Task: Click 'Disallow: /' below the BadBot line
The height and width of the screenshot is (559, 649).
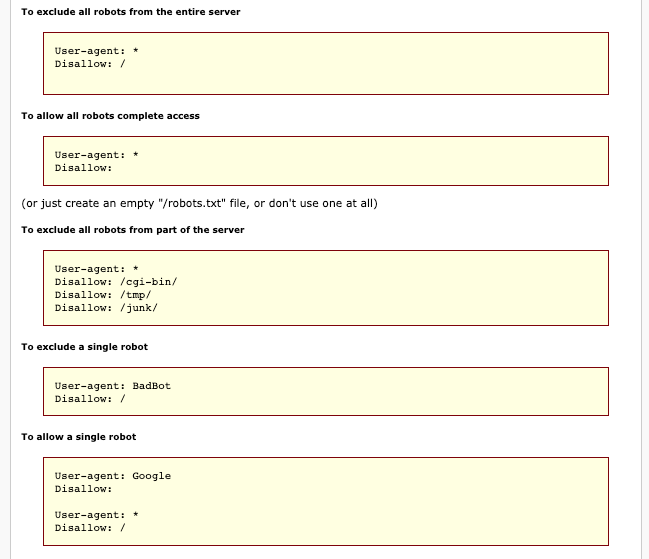Action: (x=90, y=399)
